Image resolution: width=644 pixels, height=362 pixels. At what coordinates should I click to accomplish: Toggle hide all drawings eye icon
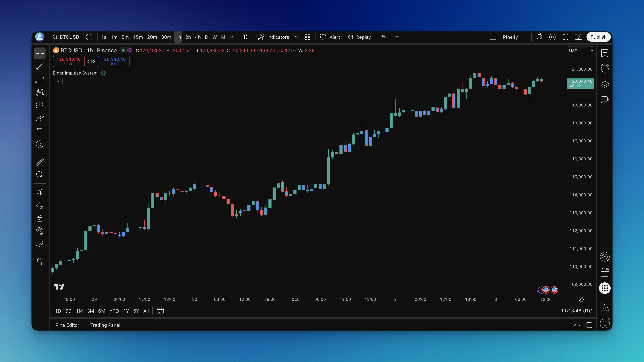tap(40, 230)
